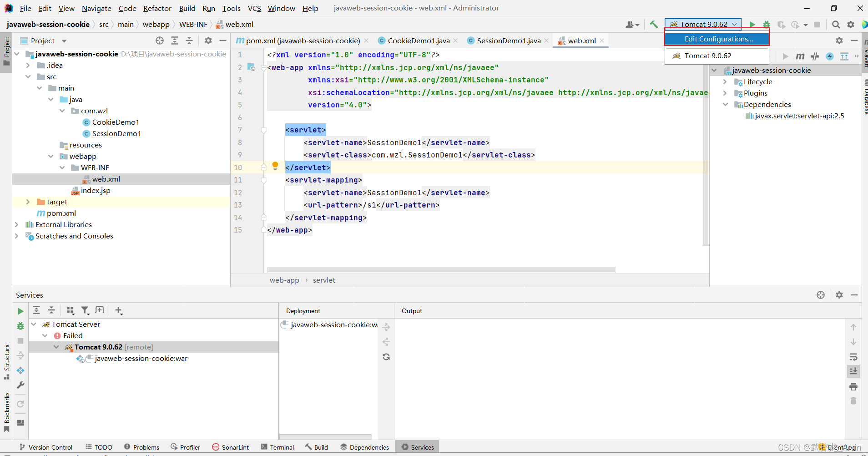Select pom.xml in project tree
Image resolution: width=868 pixels, height=456 pixels.
tap(61, 213)
